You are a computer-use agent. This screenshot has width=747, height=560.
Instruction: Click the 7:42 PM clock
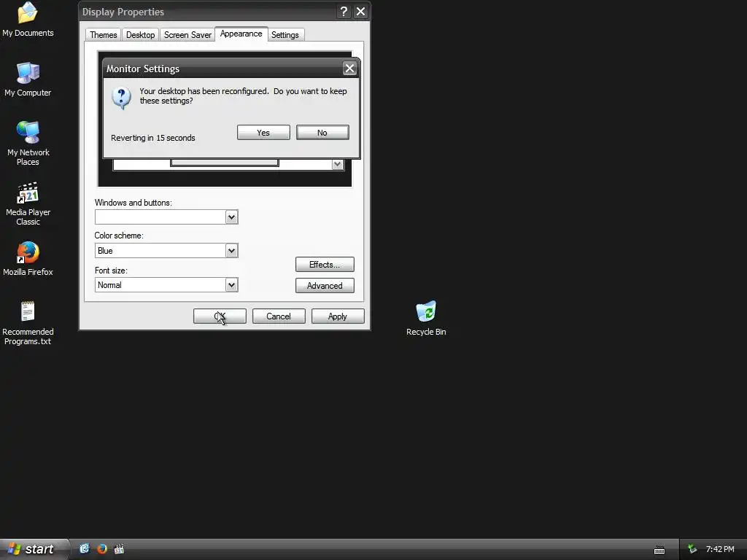720,549
